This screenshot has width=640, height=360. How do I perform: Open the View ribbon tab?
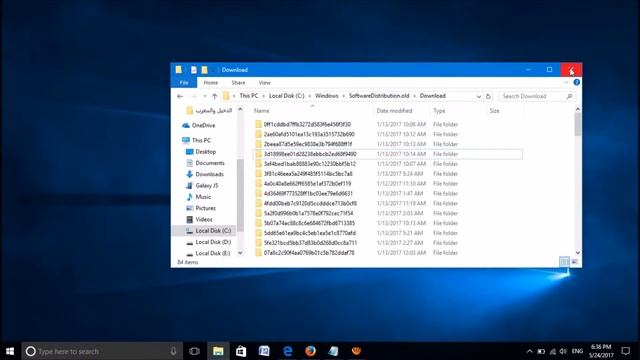click(x=264, y=82)
